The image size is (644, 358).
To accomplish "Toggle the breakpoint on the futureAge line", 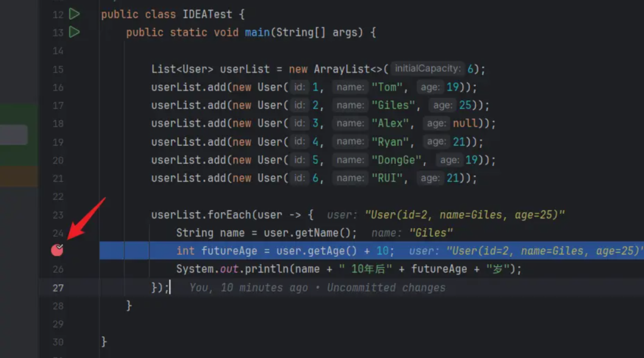I will tap(57, 250).
